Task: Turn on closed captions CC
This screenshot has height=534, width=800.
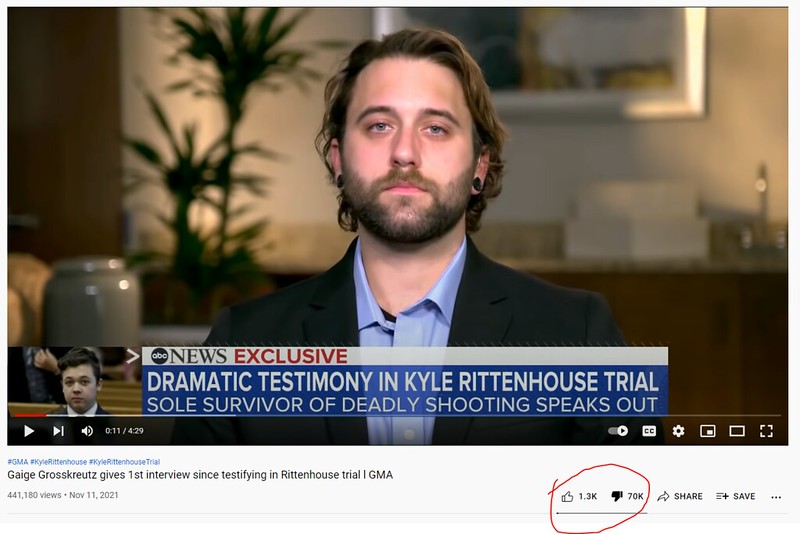Action: coord(648,431)
